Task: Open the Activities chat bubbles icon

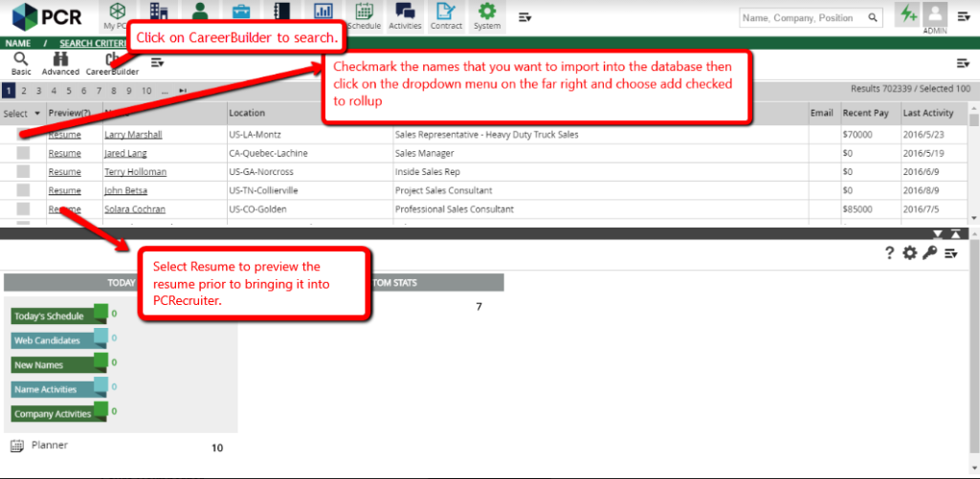Action: (405, 11)
